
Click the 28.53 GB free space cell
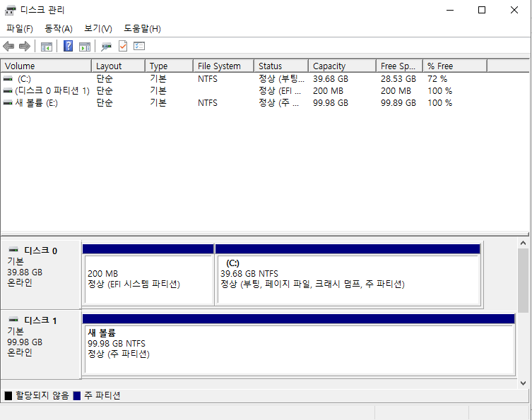398,79
